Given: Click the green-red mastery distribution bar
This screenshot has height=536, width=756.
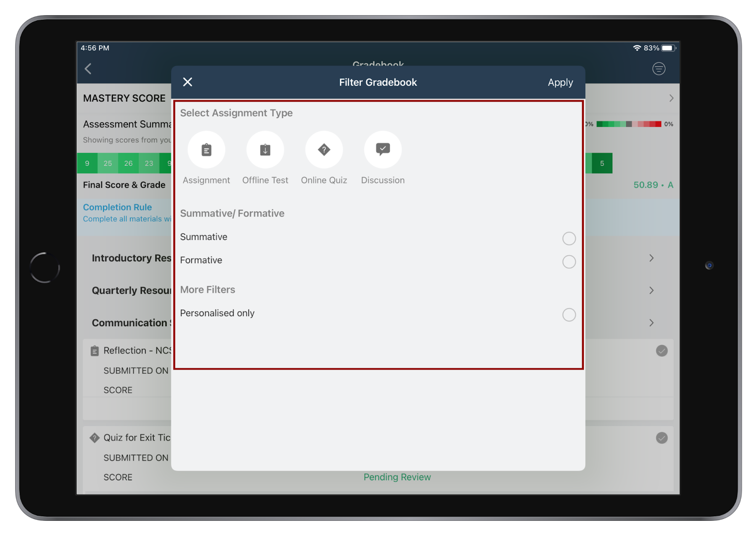Looking at the screenshot, I should (x=628, y=124).
